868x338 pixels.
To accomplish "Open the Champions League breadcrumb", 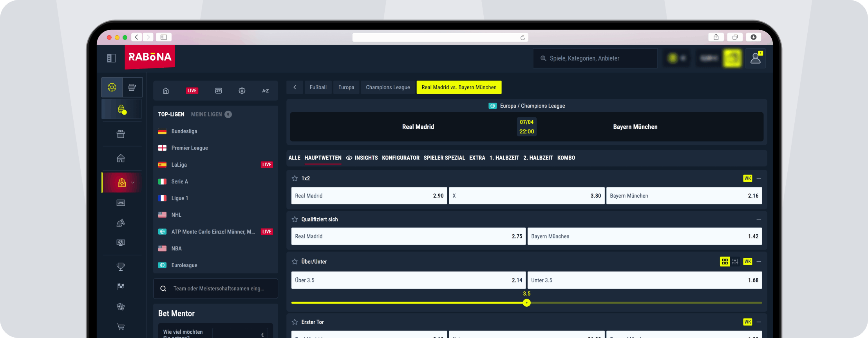I will coord(388,87).
